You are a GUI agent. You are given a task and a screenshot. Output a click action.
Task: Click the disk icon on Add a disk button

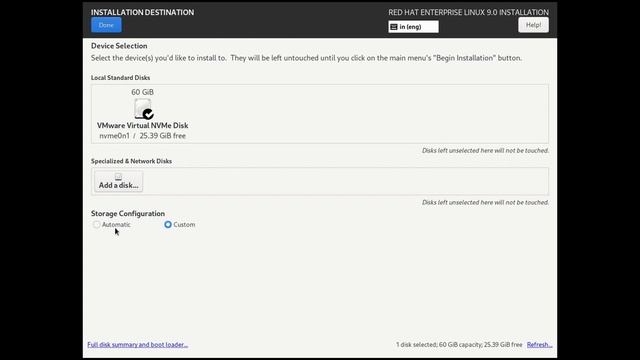coord(118,176)
